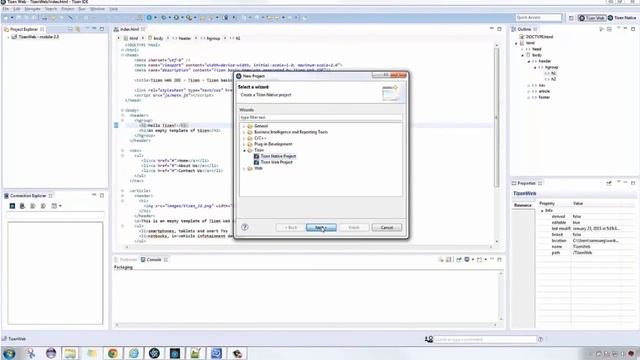This screenshot has width=640, height=360.
Task: Click the Link with Editor icon in Project Explorer
Action: (x=78, y=29)
